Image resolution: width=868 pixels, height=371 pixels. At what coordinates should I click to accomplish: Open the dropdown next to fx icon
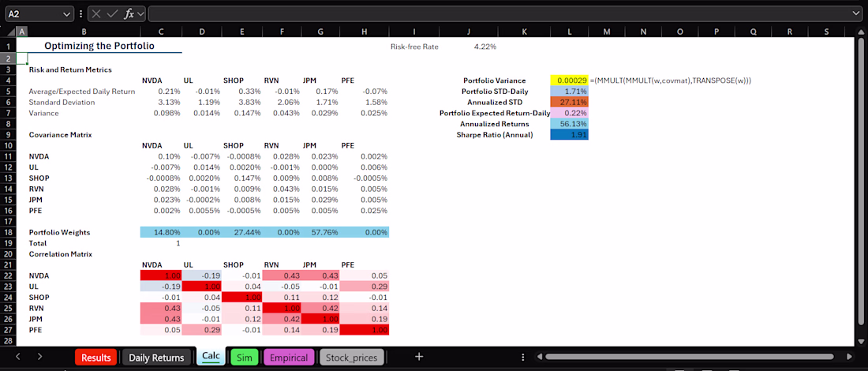pyautogui.click(x=140, y=14)
